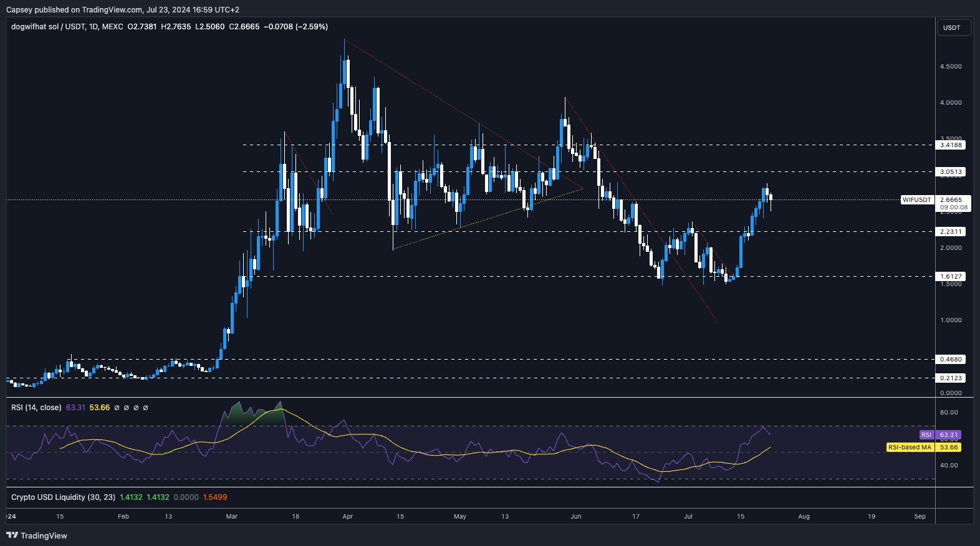Select the 1.6127 support level label

point(951,276)
